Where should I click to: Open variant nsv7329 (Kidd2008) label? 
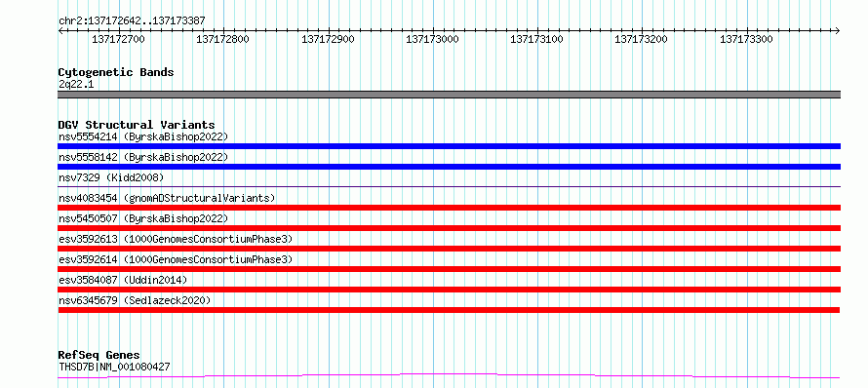point(111,177)
